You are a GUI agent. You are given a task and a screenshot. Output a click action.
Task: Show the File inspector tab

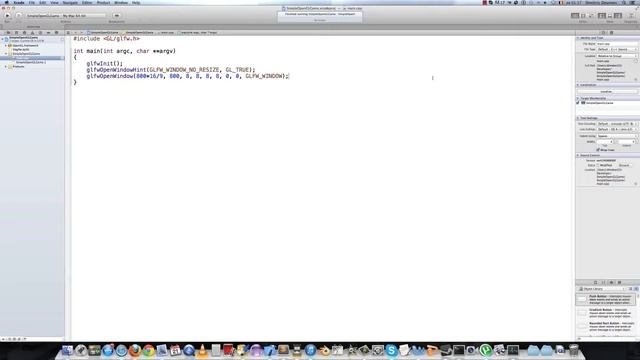click(603, 33)
